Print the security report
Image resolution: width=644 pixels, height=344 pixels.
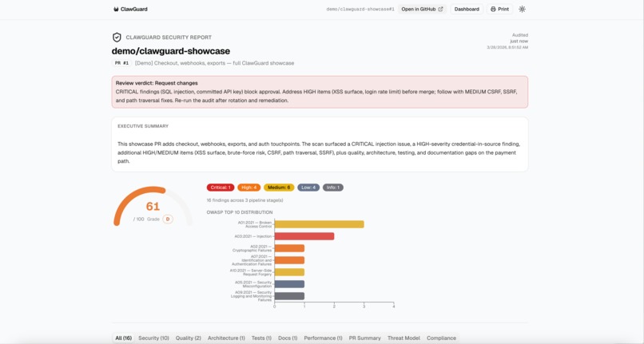(499, 9)
